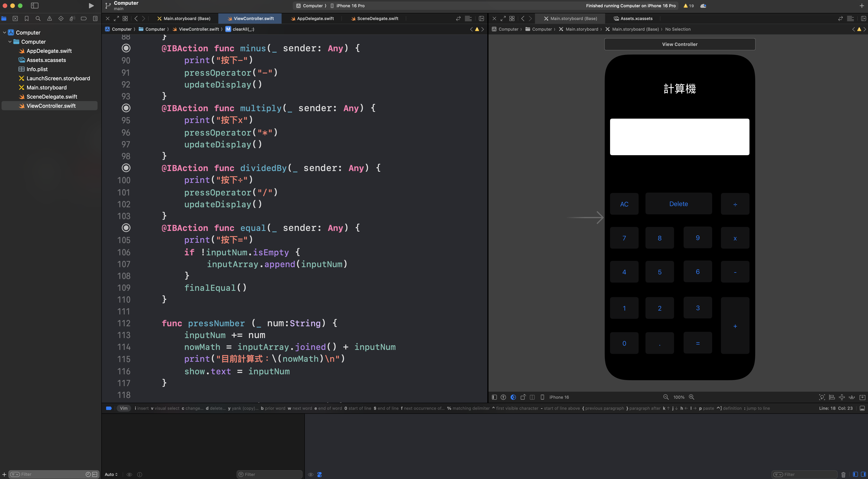Click the AC button on the storyboard
This screenshot has height=479, width=868.
pyautogui.click(x=624, y=204)
